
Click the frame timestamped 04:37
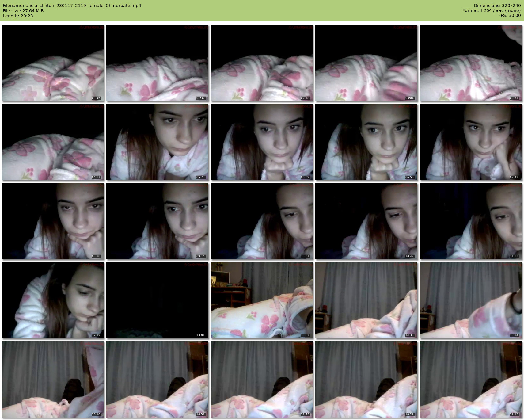click(x=53, y=142)
